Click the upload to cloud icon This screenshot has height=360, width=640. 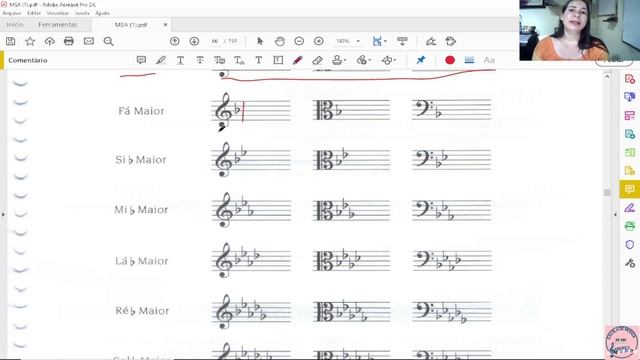49,41
